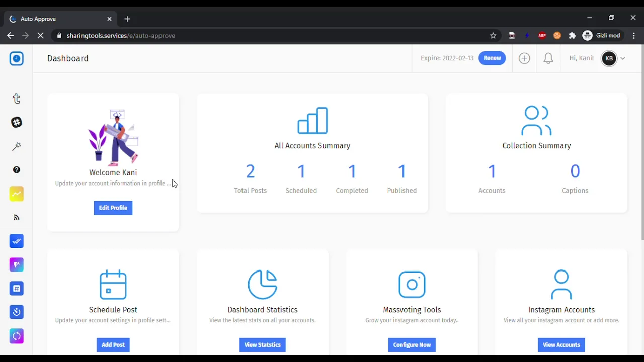
Task: Expand the user menu chevron next to KB
Action: (x=623, y=58)
